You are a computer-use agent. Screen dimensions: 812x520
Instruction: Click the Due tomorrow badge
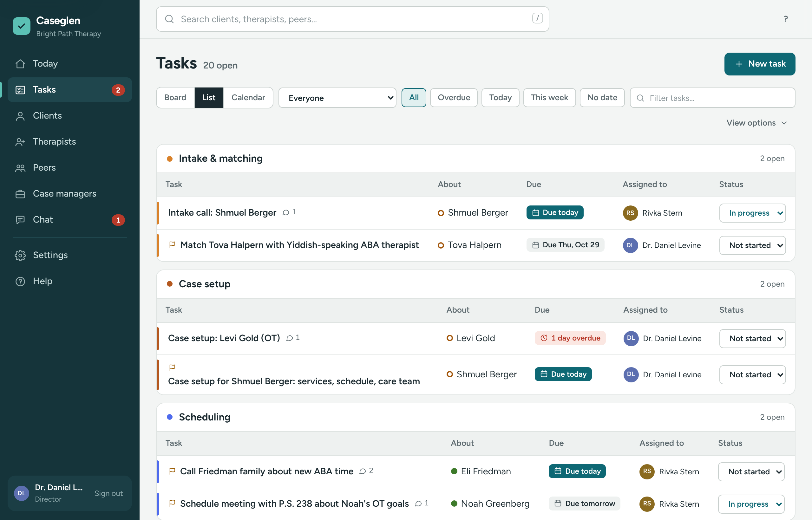[x=584, y=504]
